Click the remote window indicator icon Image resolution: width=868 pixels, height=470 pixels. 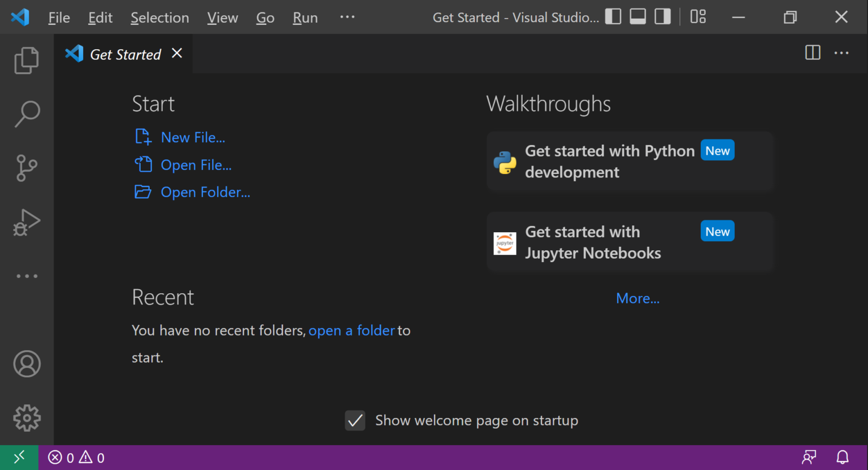click(x=19, y=457)
